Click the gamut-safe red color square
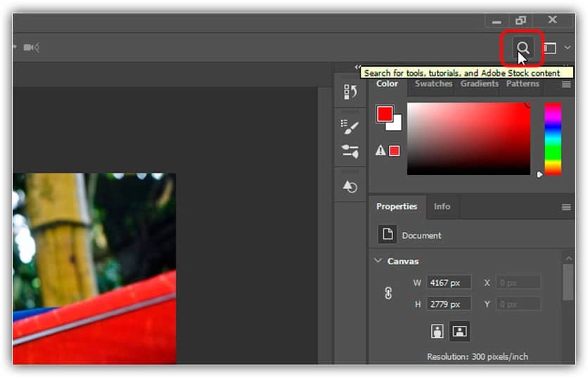Image resolution: width=588 pixels, height=378 pixels. coord(394,151)
